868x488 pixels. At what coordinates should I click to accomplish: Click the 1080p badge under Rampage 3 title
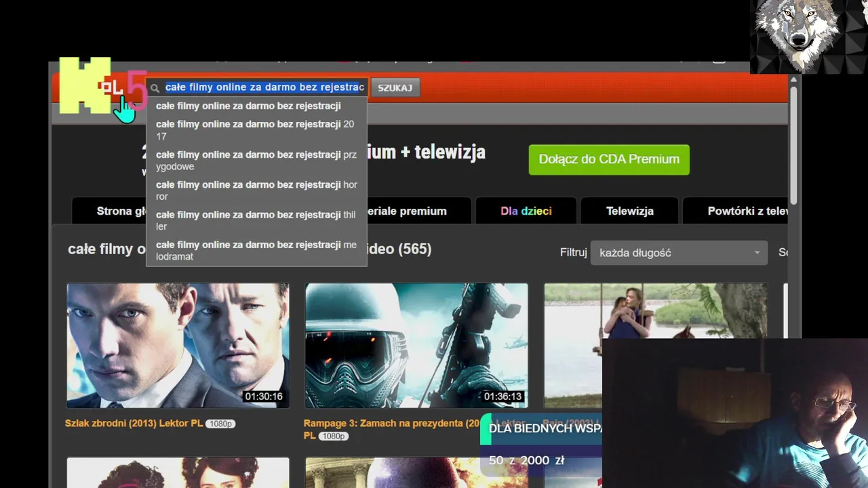[334, 436]
